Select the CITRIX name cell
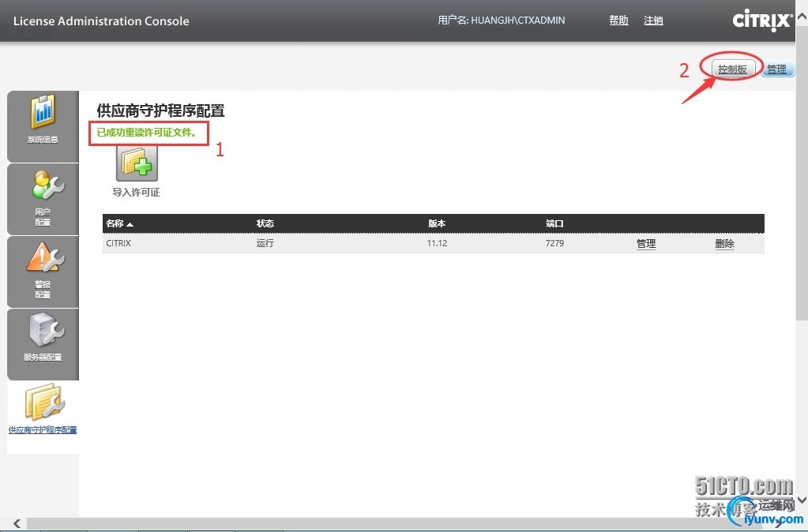This screenshot has height=532, width=808. (118, 243)
